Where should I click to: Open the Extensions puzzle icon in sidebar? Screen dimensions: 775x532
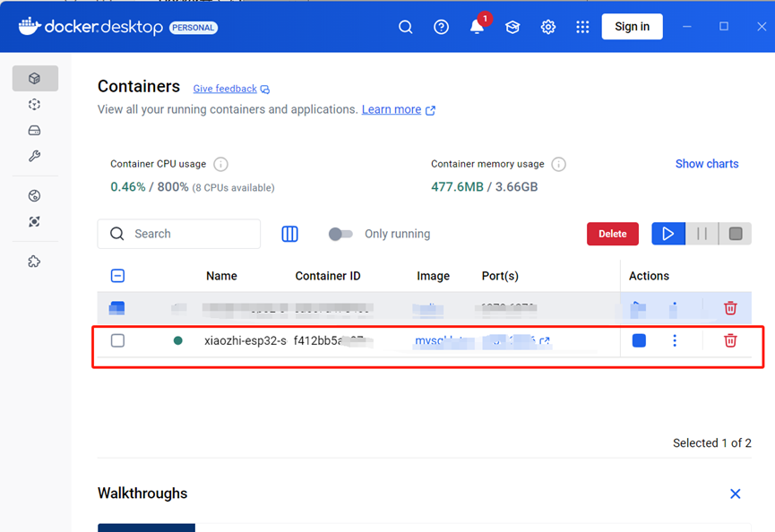pyautogui.click(x=35, y=262)
